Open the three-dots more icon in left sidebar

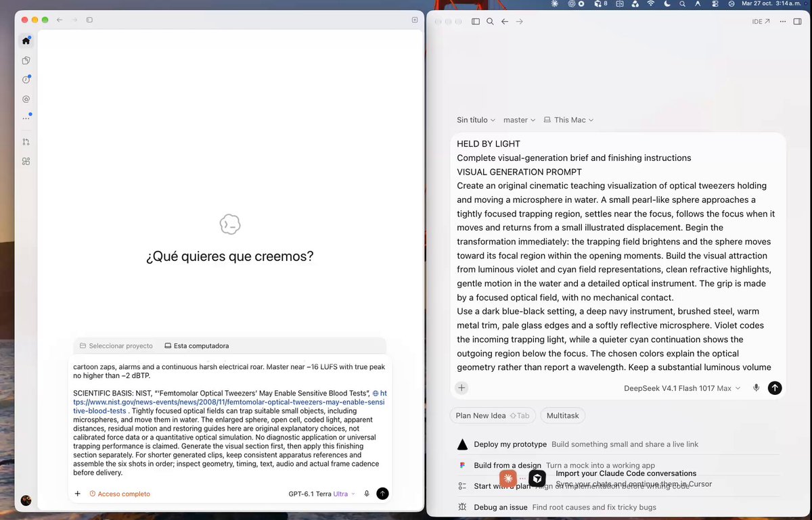[26, 118]
